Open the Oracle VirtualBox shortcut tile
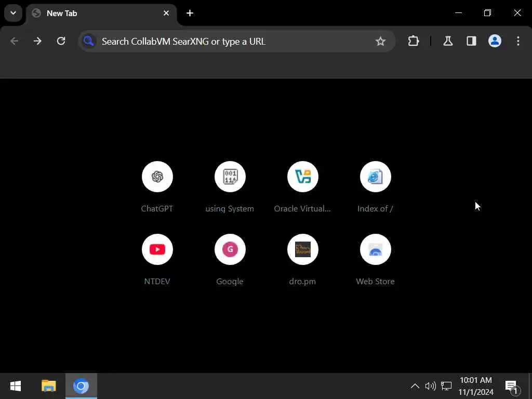 click(303, 177)
